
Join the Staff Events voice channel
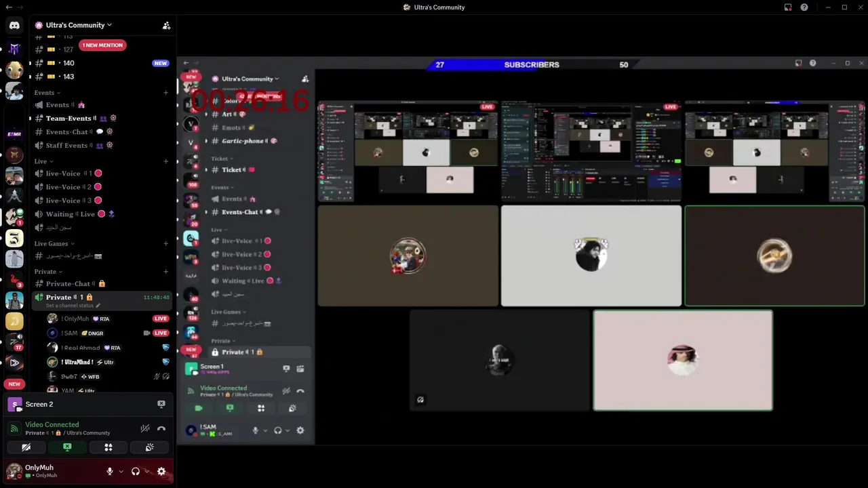tap(102, 146)
